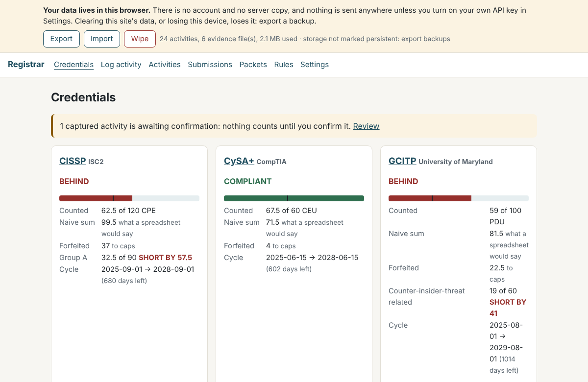Viewport: 588px width, 382px height.
Task: Click the '(602 days left)' text
Action: click(289, 269)
